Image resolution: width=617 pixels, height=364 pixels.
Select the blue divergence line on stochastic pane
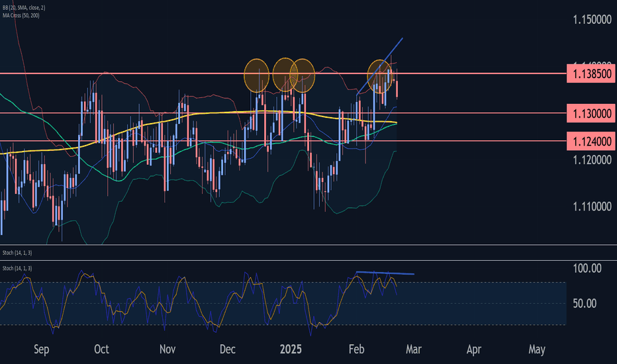coord(385,273)
